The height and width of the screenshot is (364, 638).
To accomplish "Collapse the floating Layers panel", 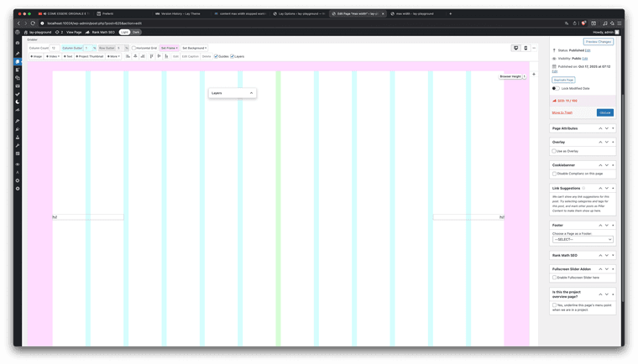I will click(251, 93).
